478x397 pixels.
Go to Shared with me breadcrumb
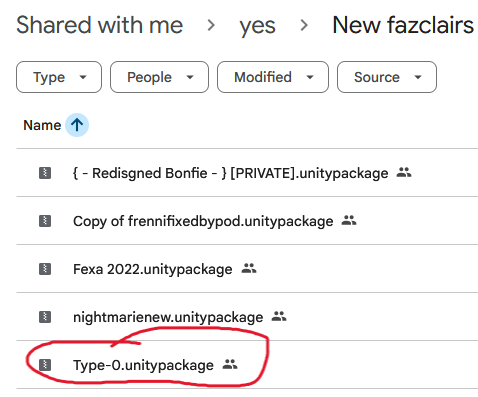(100, 25)
